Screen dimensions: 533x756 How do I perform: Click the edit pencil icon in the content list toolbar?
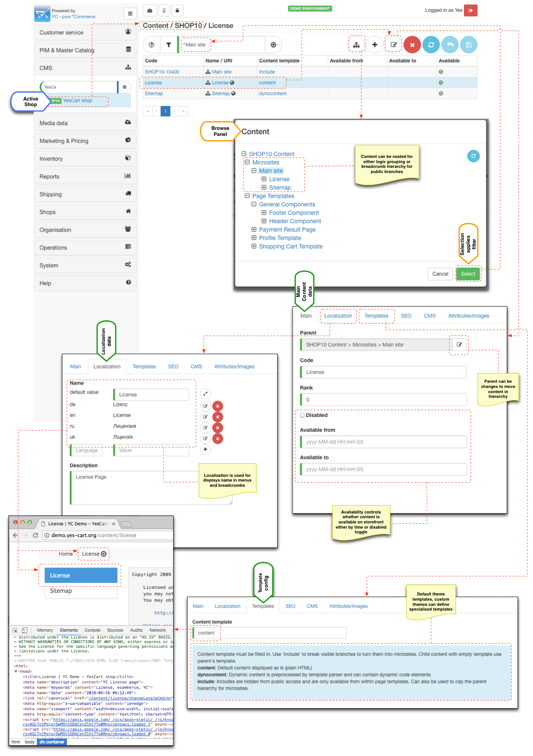(x=394, y=45)
